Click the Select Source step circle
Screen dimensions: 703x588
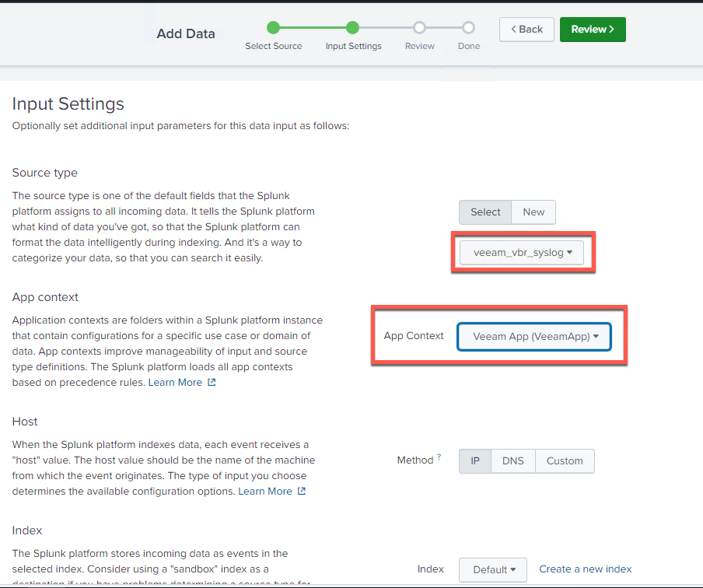tap(273, 28)
